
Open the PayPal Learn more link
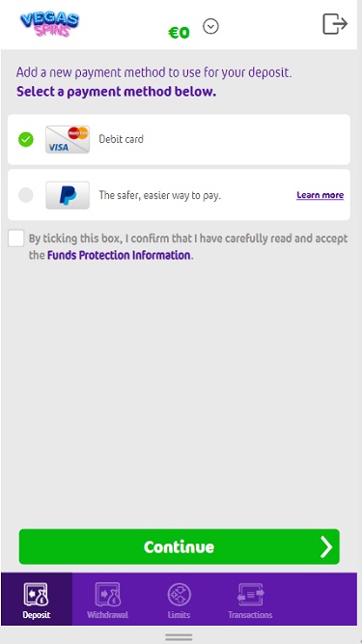pyautogui.click(x=320, y=195)
